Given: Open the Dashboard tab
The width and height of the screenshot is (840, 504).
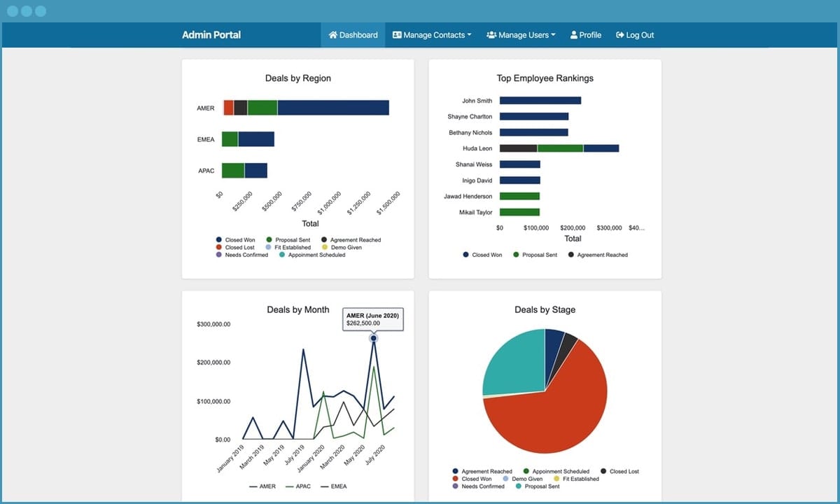Looking at the screenshot, I should (x=353, y=35).
